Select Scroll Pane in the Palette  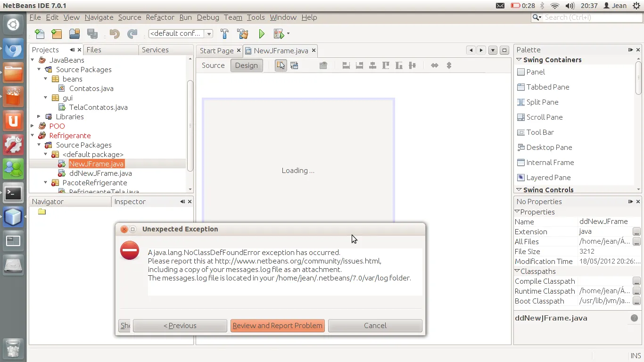pos(540,117)
